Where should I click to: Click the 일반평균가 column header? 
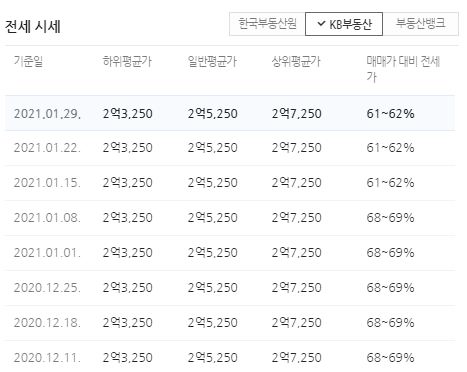click(x=212, y=61)
